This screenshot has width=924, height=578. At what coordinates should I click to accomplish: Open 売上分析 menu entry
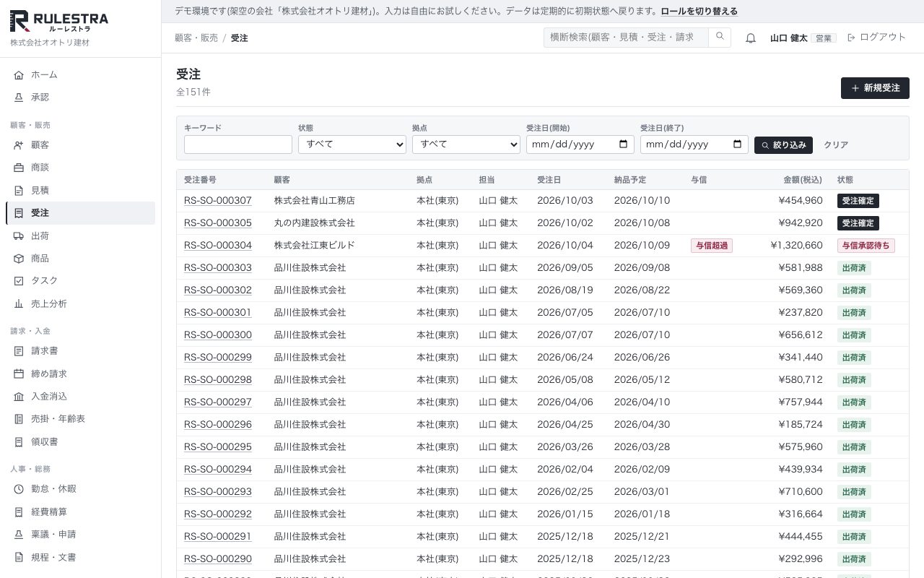click(x=80, y=304)
